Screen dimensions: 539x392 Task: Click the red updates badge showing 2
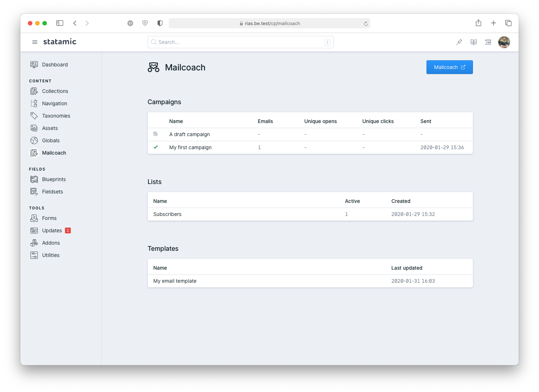point(68,230)
